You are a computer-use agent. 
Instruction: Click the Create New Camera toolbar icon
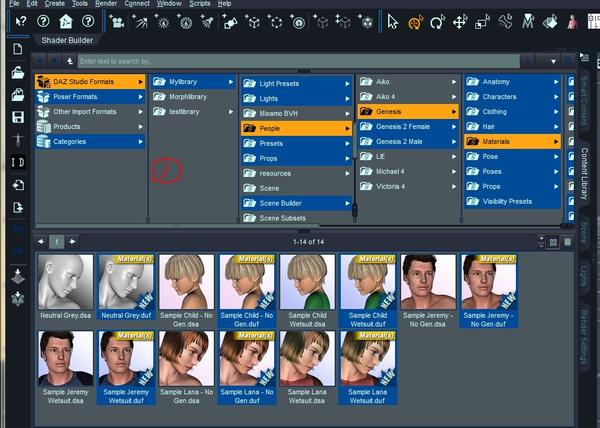116,21
